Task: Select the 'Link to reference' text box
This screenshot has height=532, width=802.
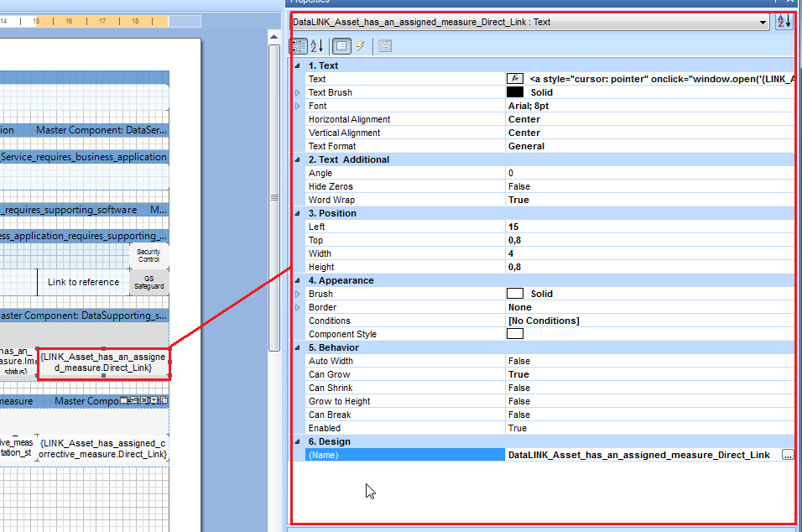Action: pos(83,282)
